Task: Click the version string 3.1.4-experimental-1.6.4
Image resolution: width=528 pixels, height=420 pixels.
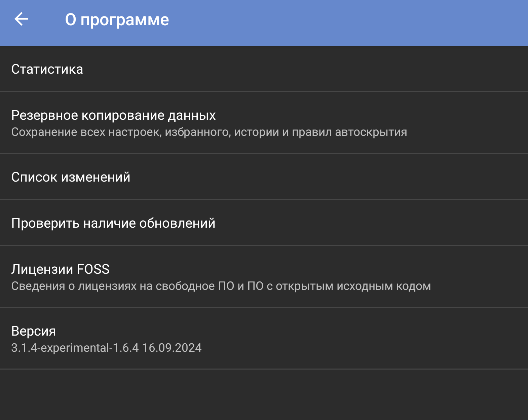Action: [75, 348]
